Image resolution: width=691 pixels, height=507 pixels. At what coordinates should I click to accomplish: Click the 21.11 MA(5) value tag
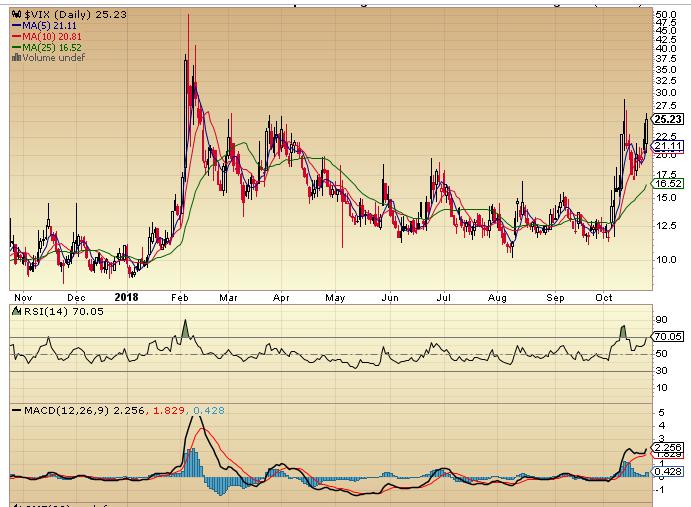(667, 146)
